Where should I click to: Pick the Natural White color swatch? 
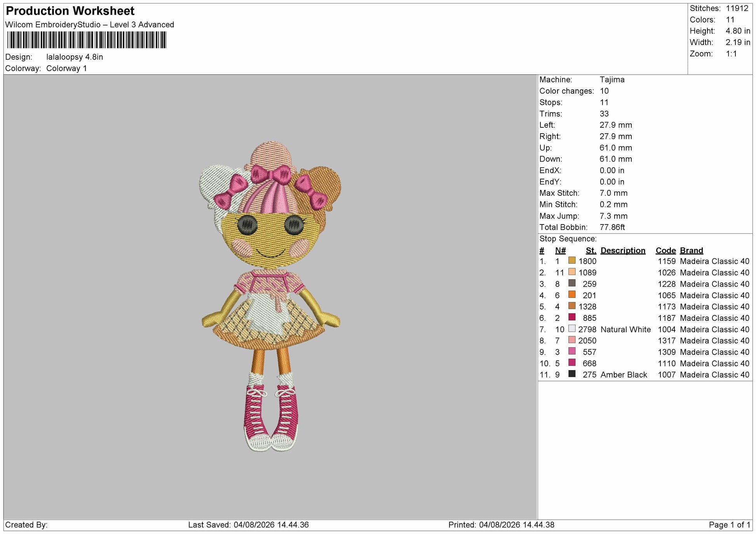click(571, 328)
